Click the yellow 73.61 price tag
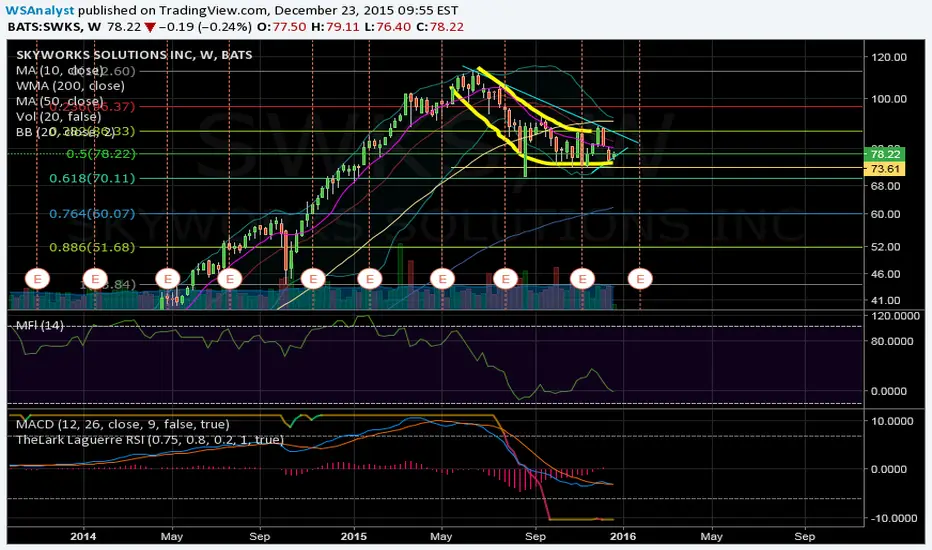The height and width of the screenshot is (550, 932). pyautogui.click(x=885, y=169)
